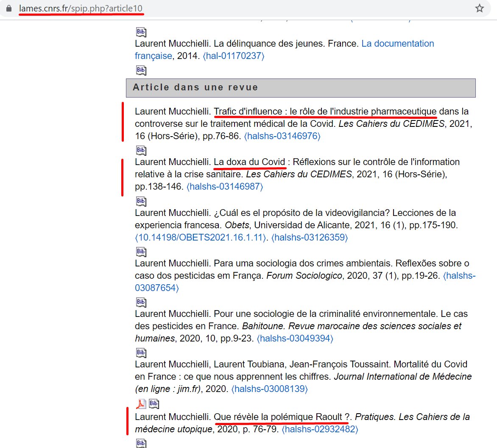Screen dimensions: 497x448
Task: Click the page range 'pp.76-86.'
Action: [x=222, y=136]
